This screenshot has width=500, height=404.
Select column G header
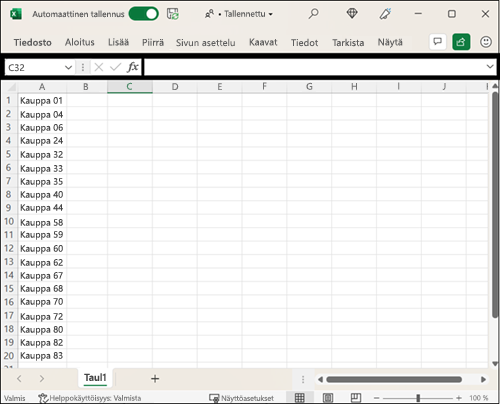[309, 87]
